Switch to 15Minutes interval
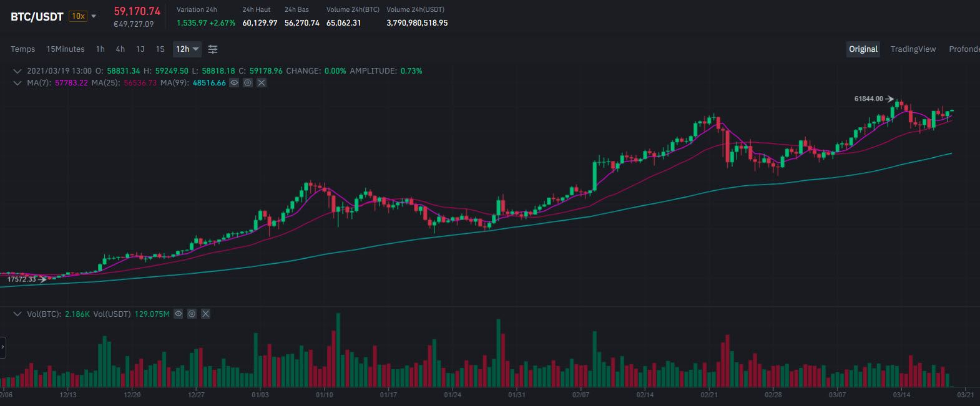 (x=66, y=49)
